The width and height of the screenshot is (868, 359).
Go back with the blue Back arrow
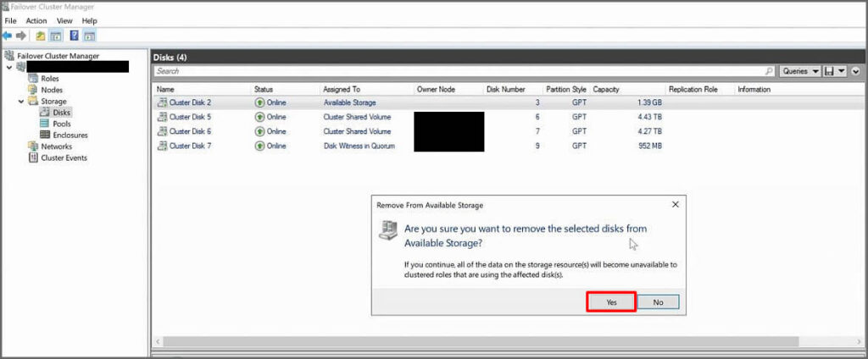point(7,36)
